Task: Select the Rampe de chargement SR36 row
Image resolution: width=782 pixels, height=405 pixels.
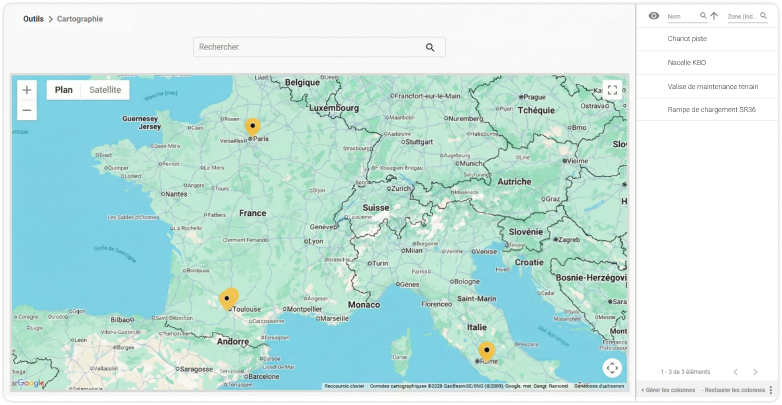Action: [707, 110]
